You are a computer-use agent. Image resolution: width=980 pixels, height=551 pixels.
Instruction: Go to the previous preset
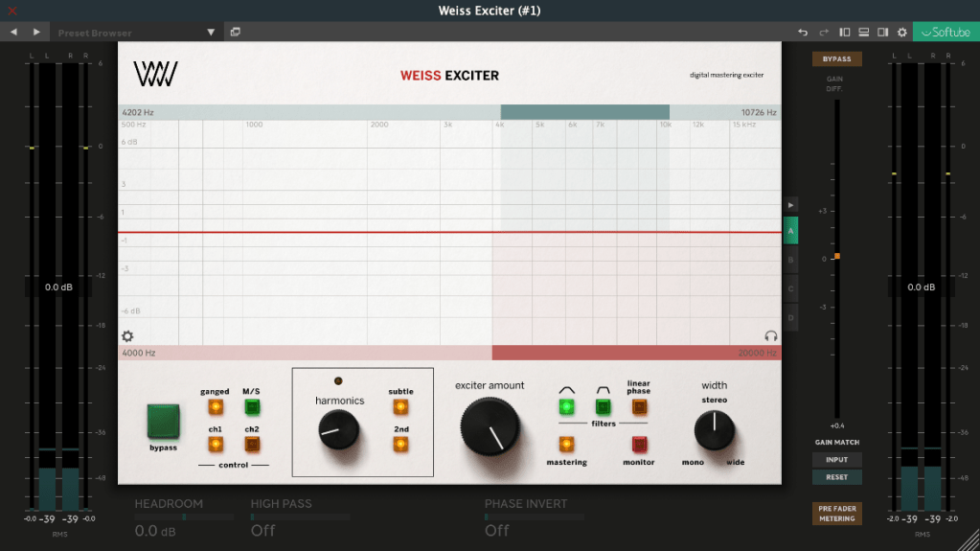[x=14, y=33]
